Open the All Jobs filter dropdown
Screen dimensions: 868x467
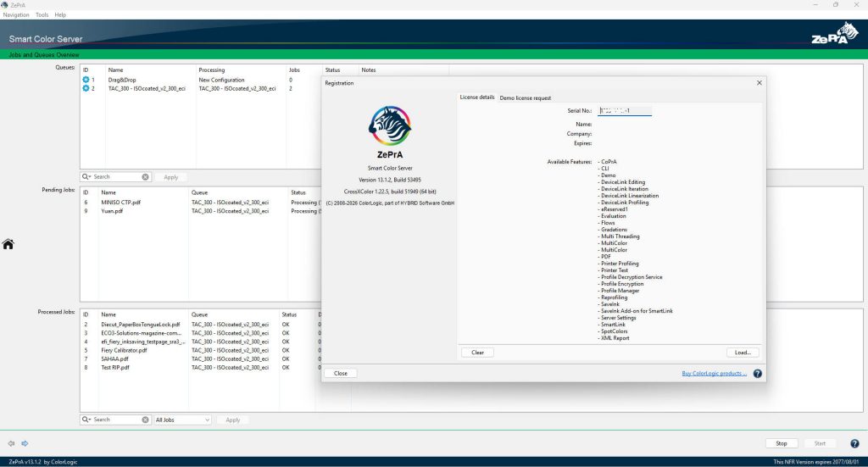[x=183, y=420]
